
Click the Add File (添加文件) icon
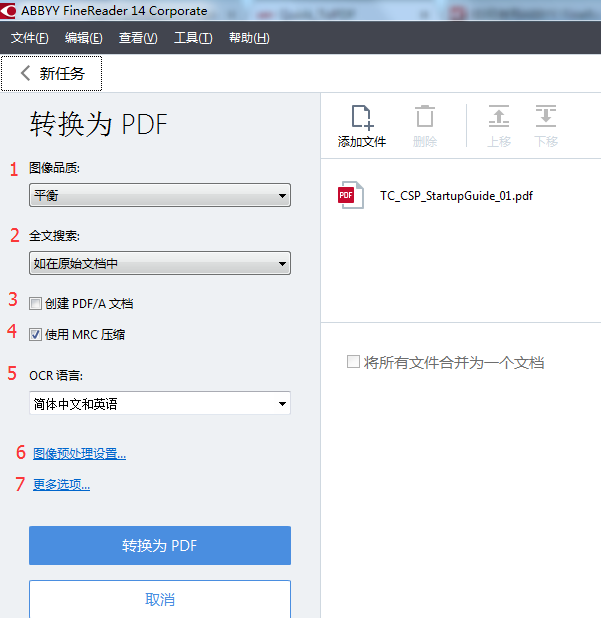tap(362, 117)
